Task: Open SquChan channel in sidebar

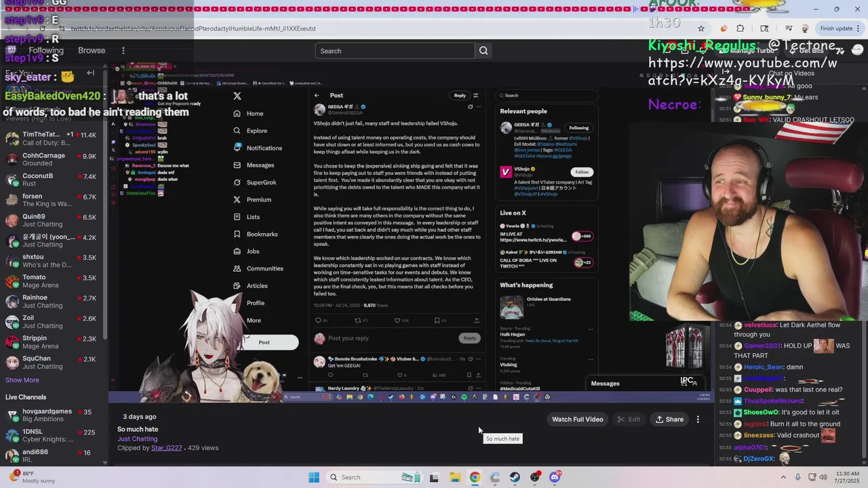Action: tap(52, 363)
